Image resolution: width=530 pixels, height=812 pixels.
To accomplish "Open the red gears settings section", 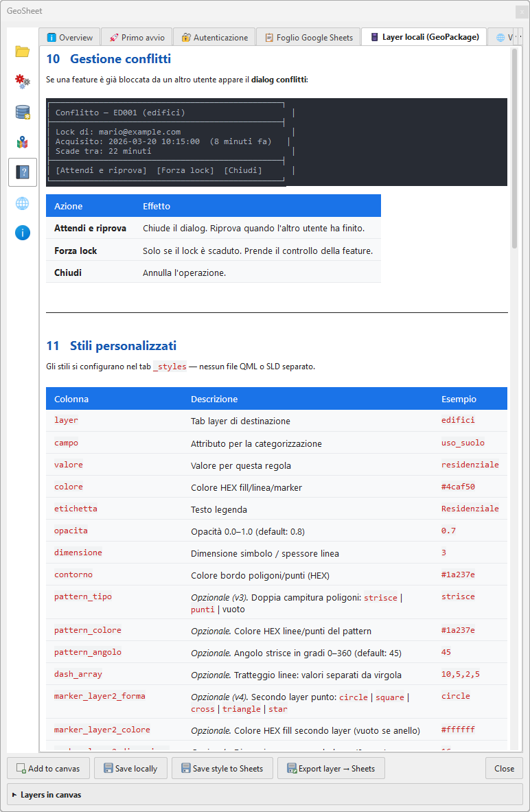I will point(22,81).
